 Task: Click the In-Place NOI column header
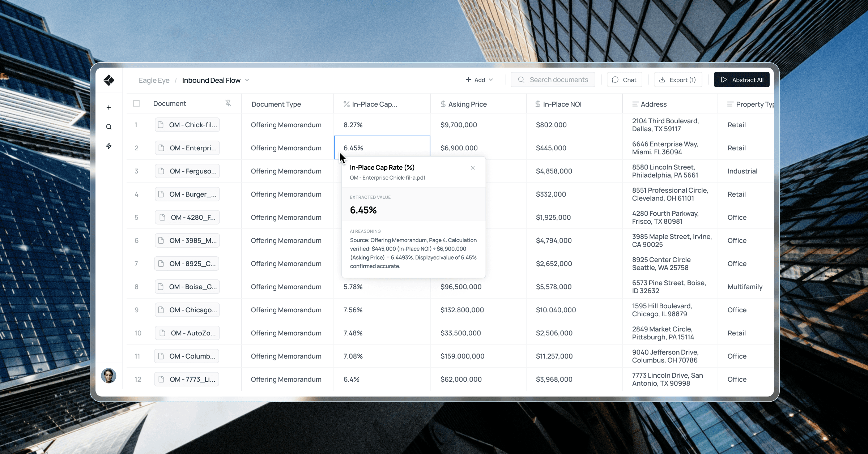point(562,104)
